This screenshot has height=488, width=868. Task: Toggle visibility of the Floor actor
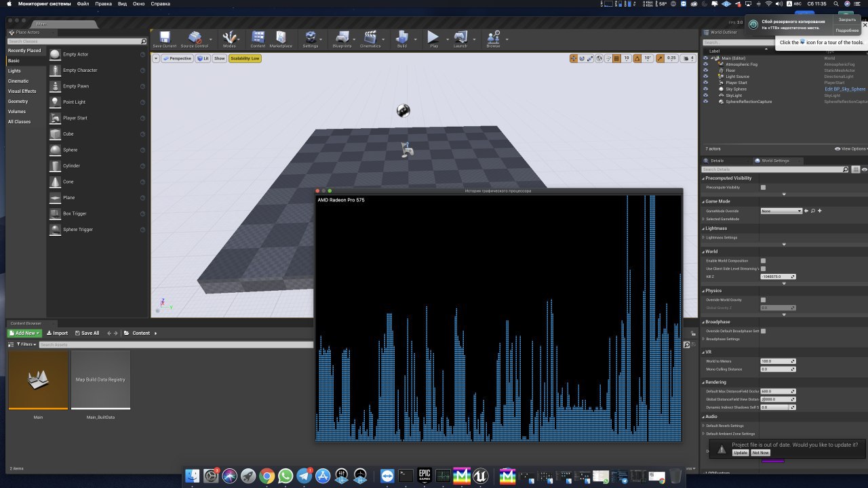pyautogui.click(x=705, y=70)
